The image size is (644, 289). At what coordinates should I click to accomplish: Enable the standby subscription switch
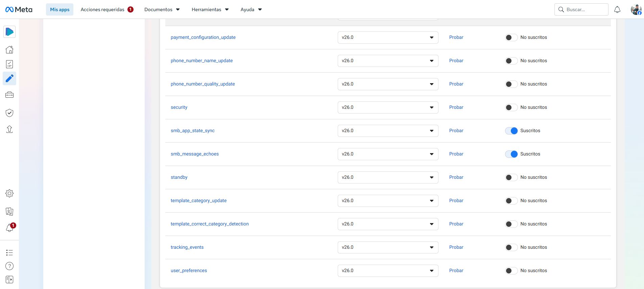pyautogui.click(x=511, y=177)
